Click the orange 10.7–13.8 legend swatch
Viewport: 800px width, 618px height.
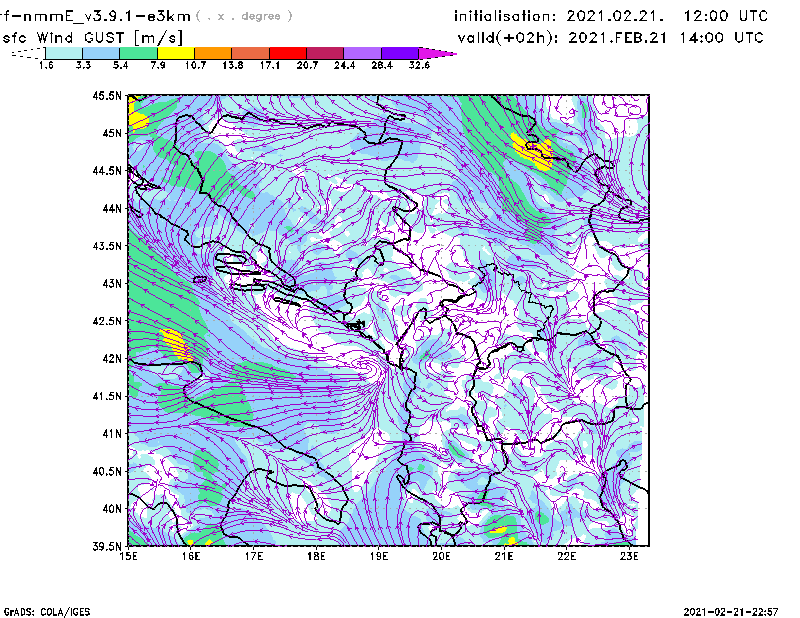213,53
